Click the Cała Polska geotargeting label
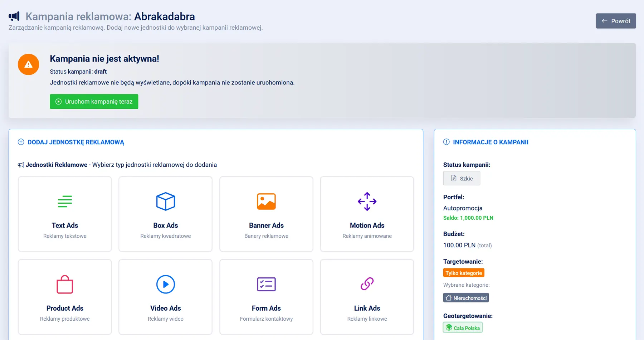 [467, 328]
